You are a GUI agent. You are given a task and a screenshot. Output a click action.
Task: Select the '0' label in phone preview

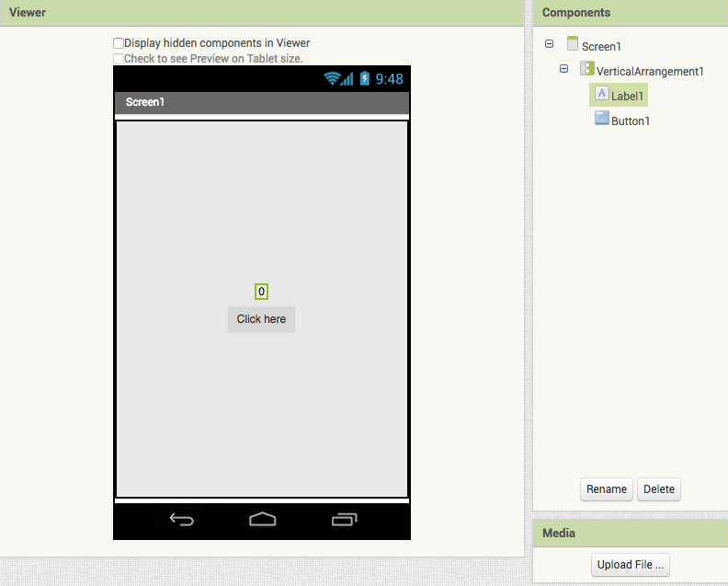point(261,292)
